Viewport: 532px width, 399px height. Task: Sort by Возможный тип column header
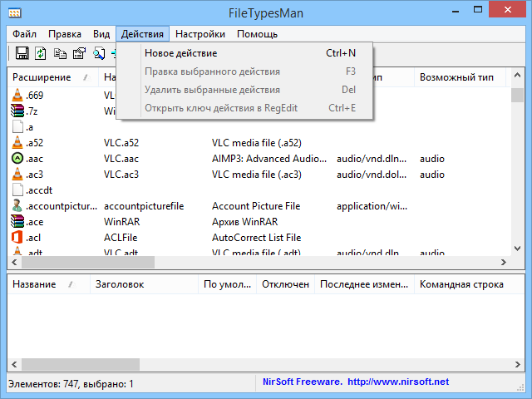[x=460, y=77]
